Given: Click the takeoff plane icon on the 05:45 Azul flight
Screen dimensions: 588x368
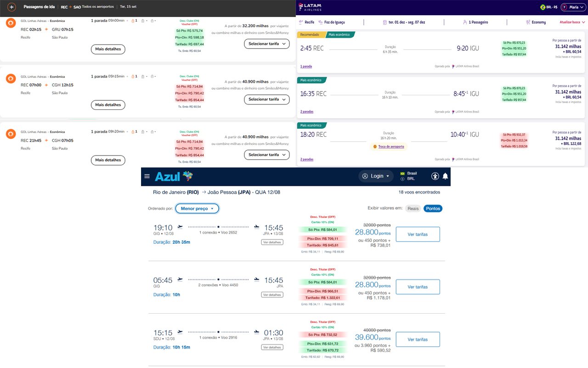Looking at the screenshot, I should (x=180, y=279).
